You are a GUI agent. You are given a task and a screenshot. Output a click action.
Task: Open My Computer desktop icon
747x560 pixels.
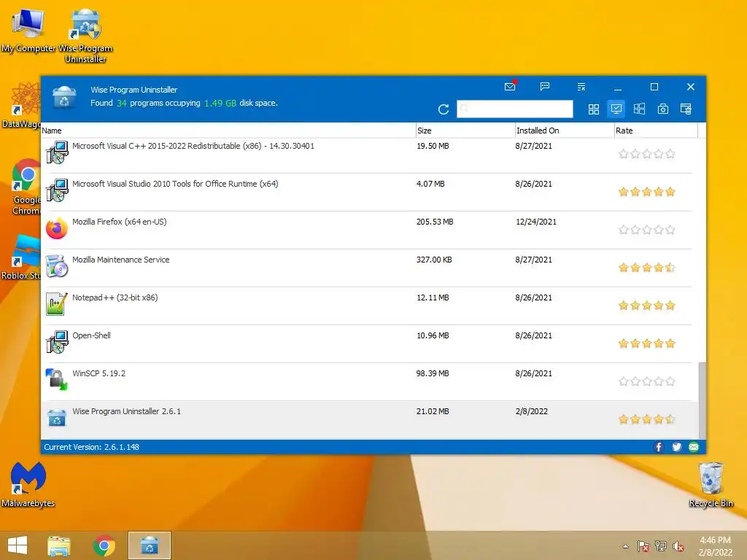[28, 31]
